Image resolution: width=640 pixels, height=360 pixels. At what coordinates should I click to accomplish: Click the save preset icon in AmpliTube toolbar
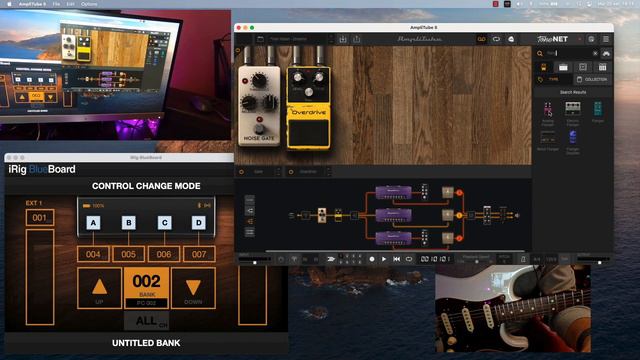(343, 39)
